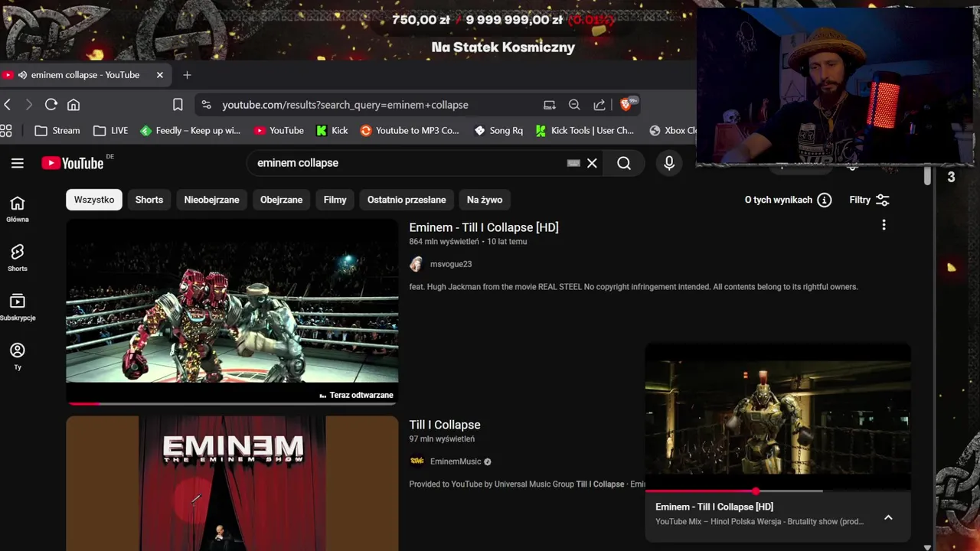Go back in the browser
This screenshot has height=551, width=980.
pos(8,105)
